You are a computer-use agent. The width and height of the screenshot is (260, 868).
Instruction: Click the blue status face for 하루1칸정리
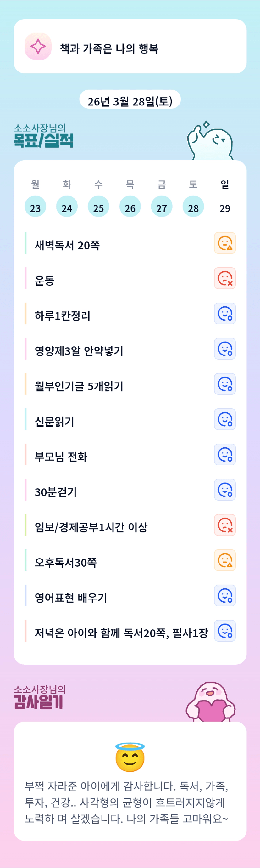point(225,313)
